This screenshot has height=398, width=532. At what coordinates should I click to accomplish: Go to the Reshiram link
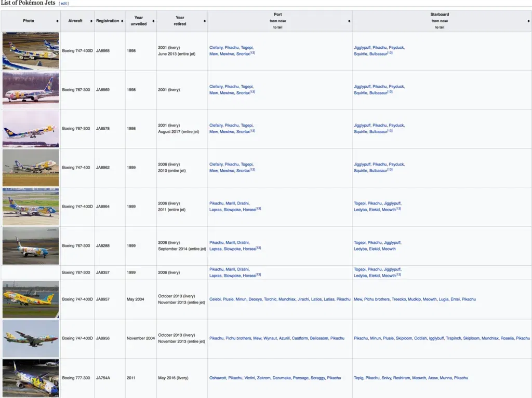(x=402, y=378)
